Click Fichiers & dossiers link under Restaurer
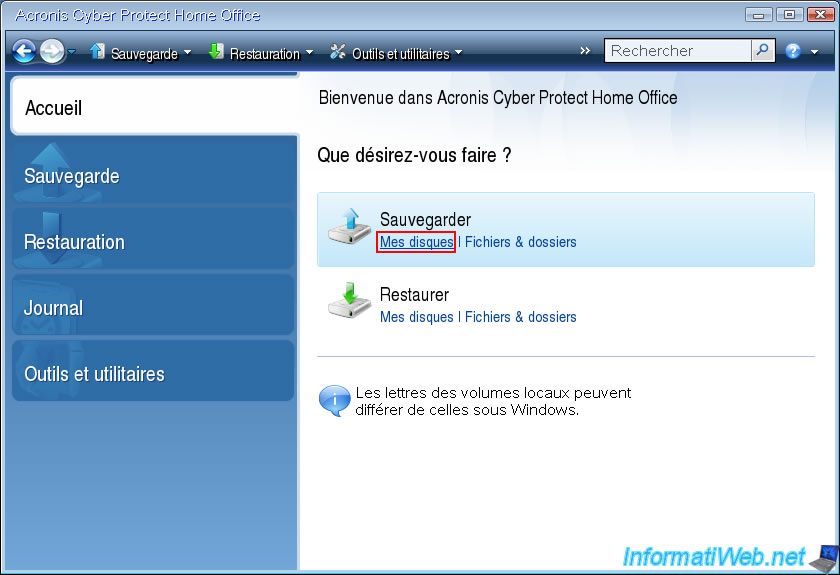Viewport: 840px width, 575px height. (x=520, y=317)
